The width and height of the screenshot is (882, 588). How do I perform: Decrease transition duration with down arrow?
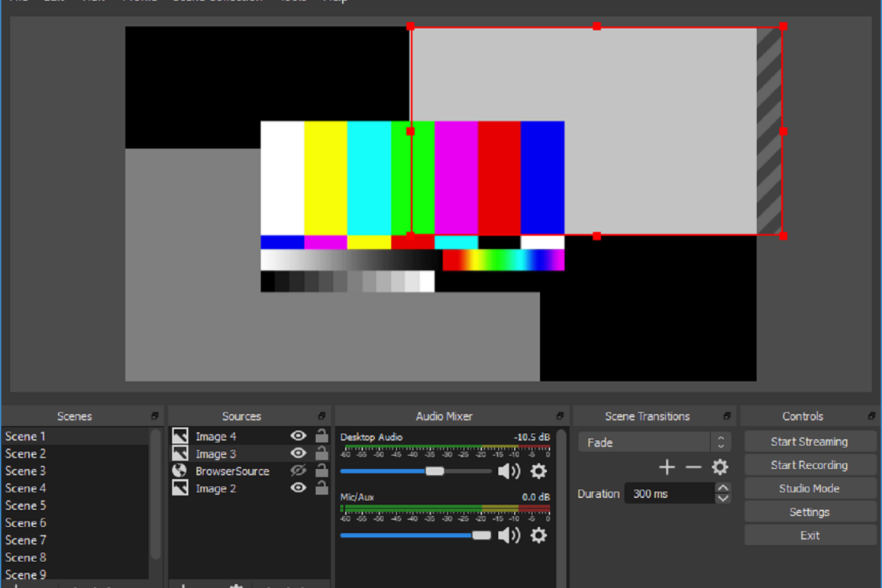point(722,498)
